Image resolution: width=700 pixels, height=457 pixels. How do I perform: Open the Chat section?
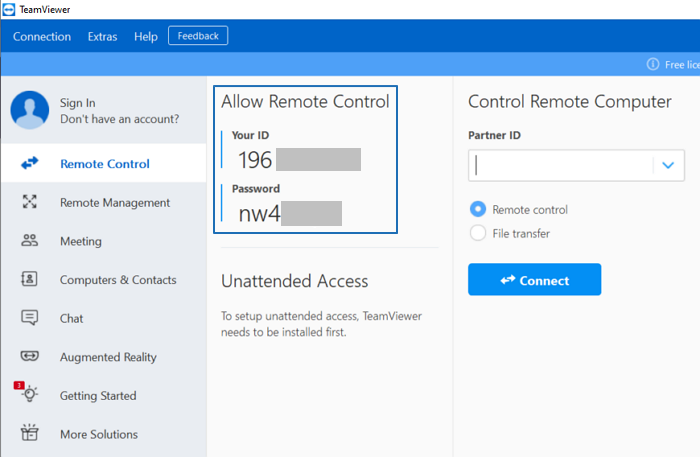104,318
